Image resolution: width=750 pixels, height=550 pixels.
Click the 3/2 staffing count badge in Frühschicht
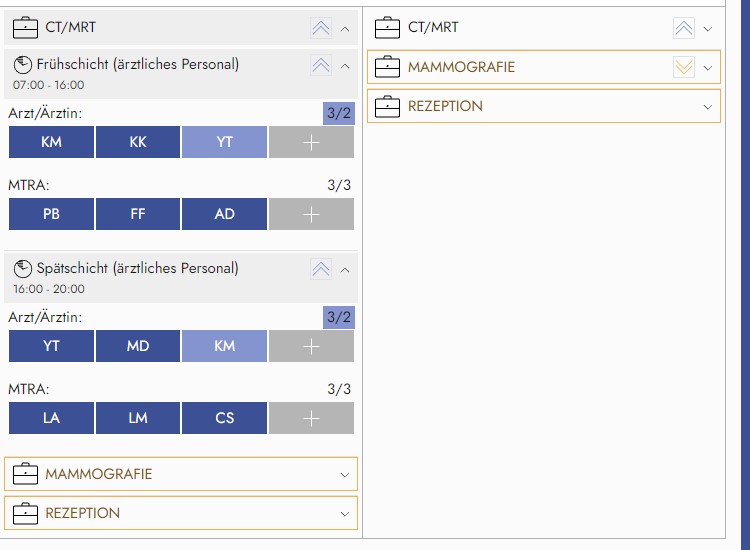[x=338, y=114]
